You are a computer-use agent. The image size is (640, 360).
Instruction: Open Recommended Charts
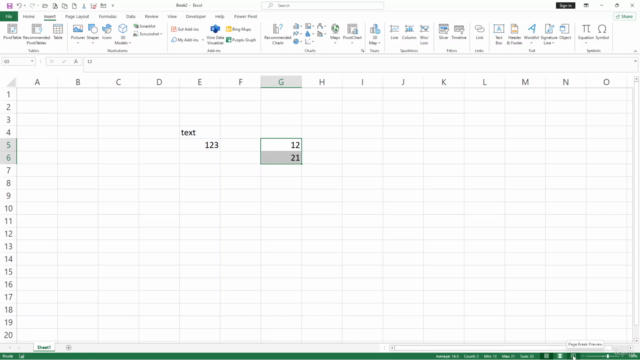tap(278, 34)
